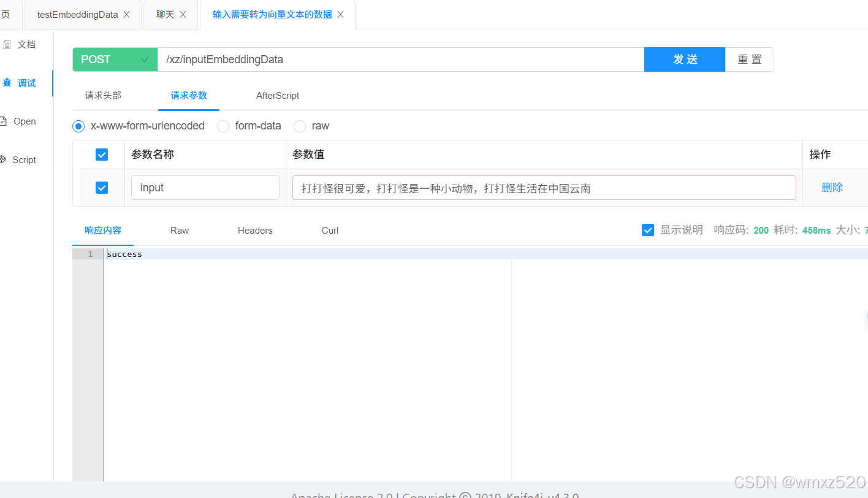The height and width of the screenshot is (498, 868).
Task: Select the 调试 bug icon in the sidebar
Action: pos(7,83)
